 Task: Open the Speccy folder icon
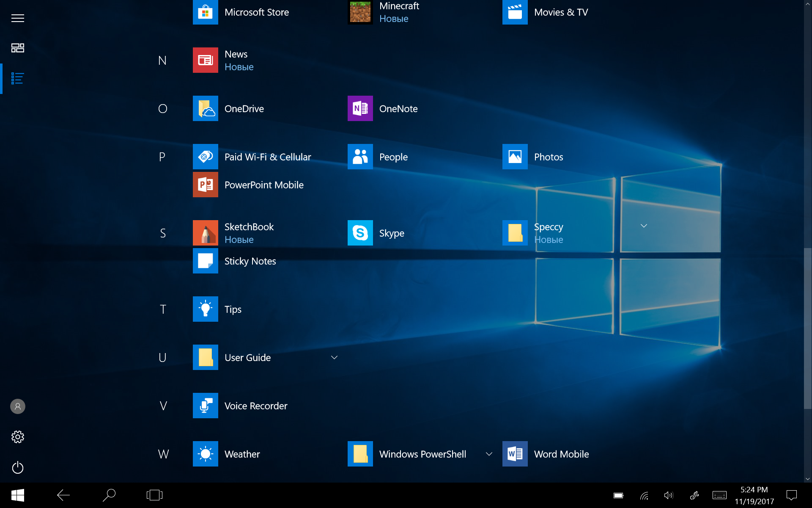tap(515, 233)
